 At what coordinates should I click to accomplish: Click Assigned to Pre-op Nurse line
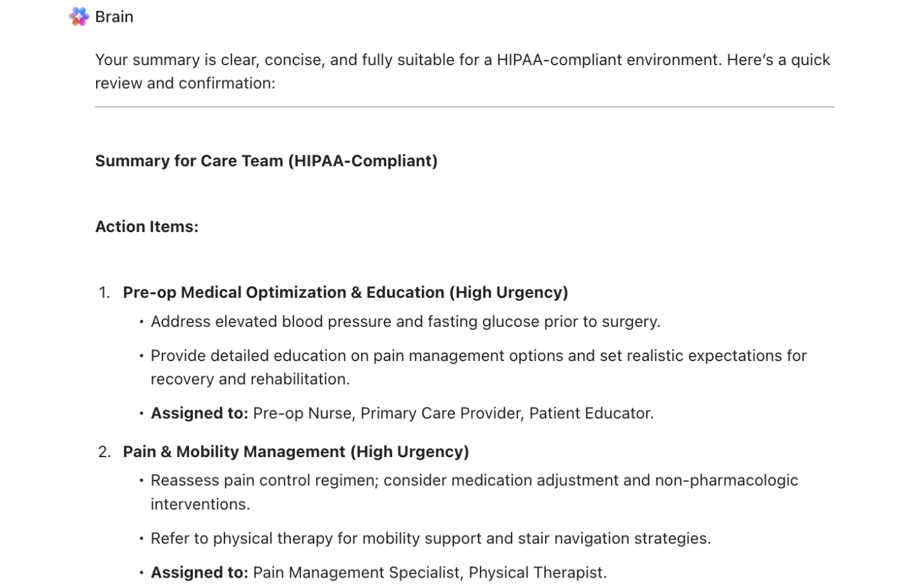[402, 413]
